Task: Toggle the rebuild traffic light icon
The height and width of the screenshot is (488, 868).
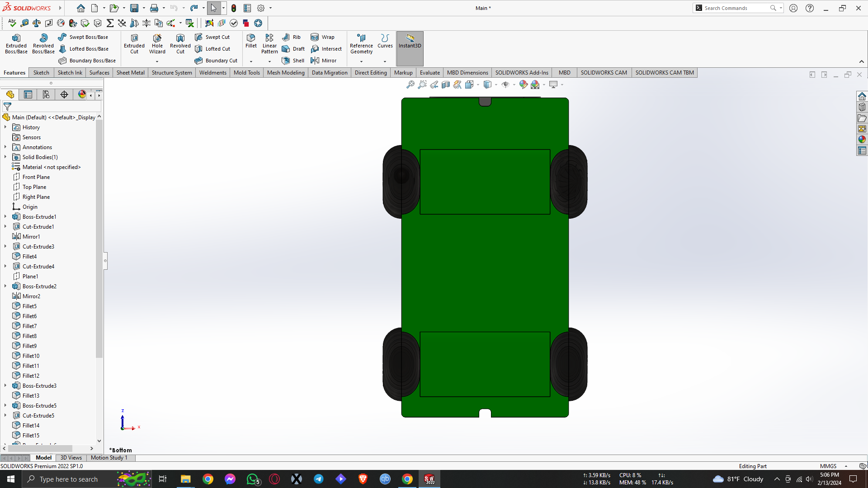Action: click(234, 8)
